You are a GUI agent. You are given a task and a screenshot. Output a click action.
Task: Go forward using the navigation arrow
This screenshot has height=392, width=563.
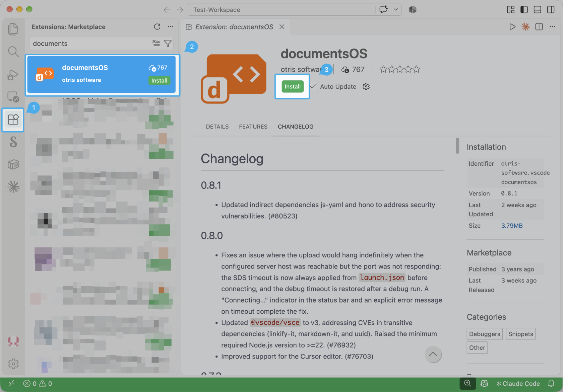[180, 10]
